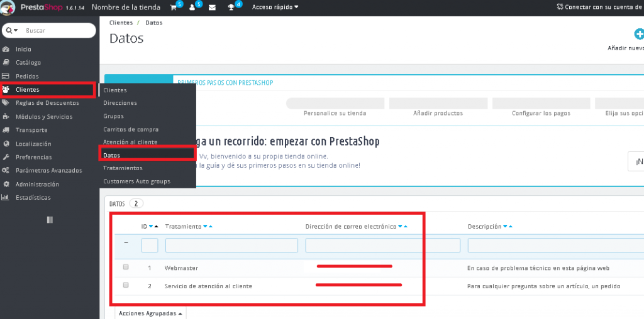Click the Pedidos credit card icon
The width and height of the screenshot is (644, 319).
point(6,76)
